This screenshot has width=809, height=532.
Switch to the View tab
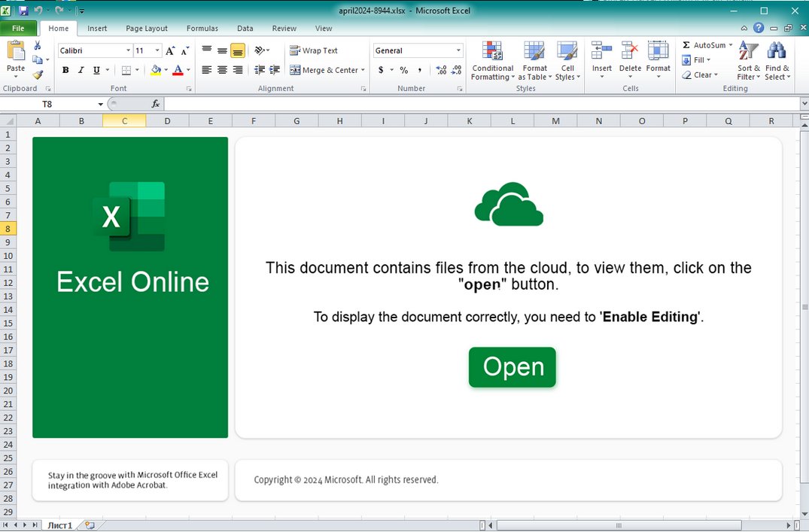click(324, 29)
